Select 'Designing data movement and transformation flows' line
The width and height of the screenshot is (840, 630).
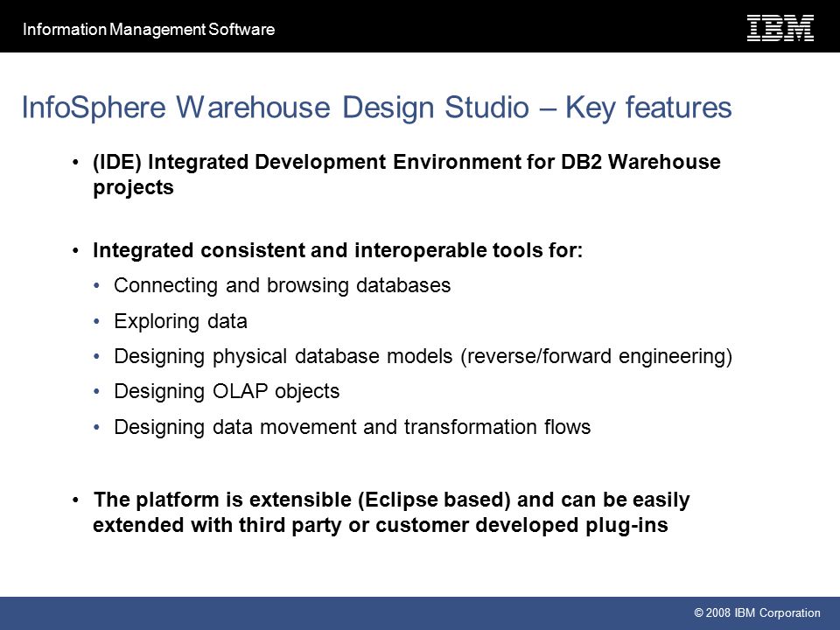click(352, 427)
